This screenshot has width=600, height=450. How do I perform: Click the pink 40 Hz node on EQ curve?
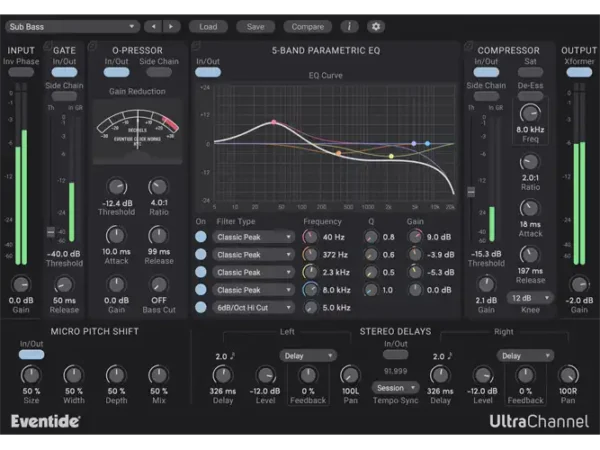point(274,122)
